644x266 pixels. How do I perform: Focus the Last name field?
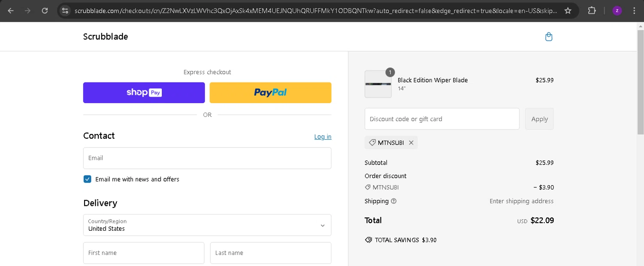pyautogui.click(x=270, y=253)
